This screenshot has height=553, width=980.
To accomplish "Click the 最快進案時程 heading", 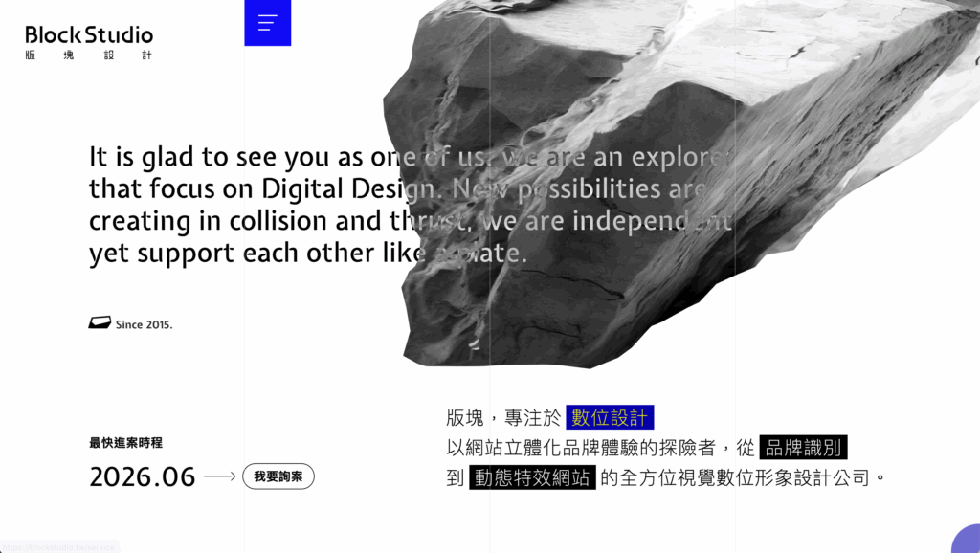I will (x=125, y=443).
